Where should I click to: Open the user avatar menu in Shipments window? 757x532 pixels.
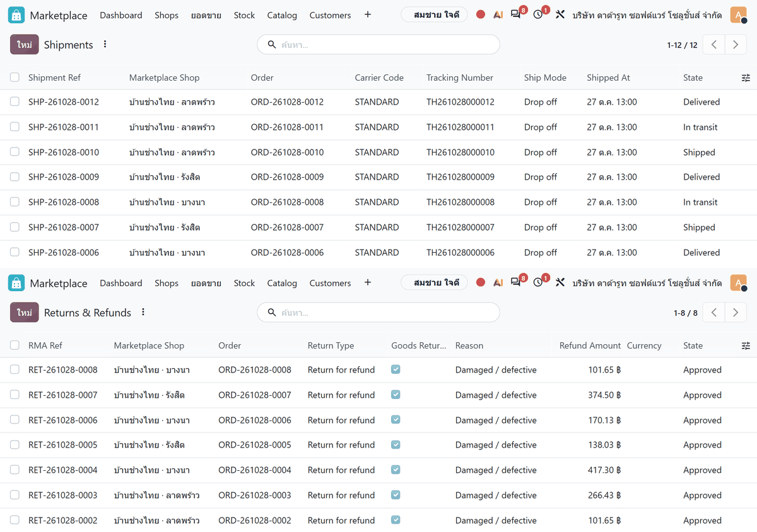pos(738,15)
